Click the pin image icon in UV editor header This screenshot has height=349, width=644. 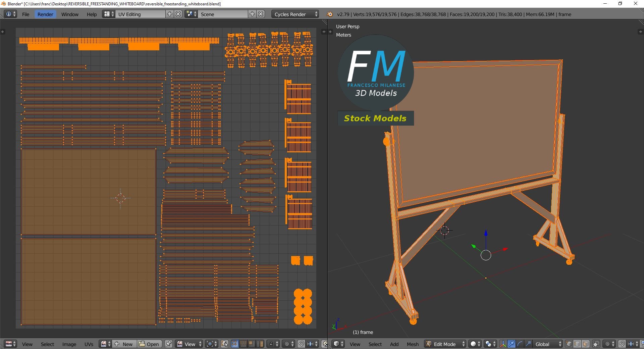tap(169, 344)
